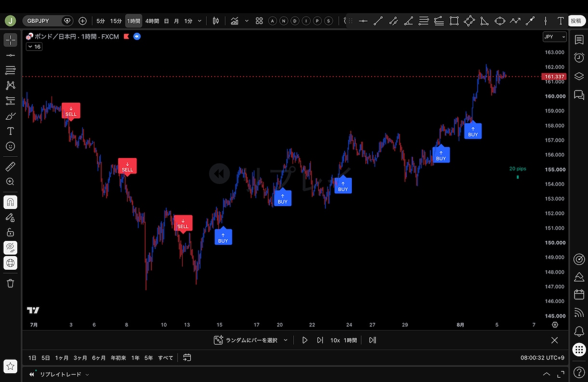588x382 pixels.
Task: Select the ruler measure tool
Action: [10, 167]
